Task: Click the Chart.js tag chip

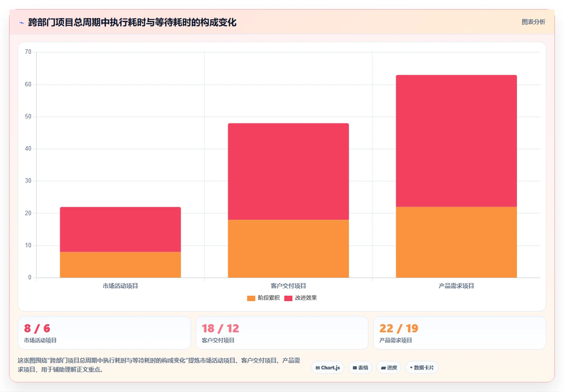Action: coord(328,368)
